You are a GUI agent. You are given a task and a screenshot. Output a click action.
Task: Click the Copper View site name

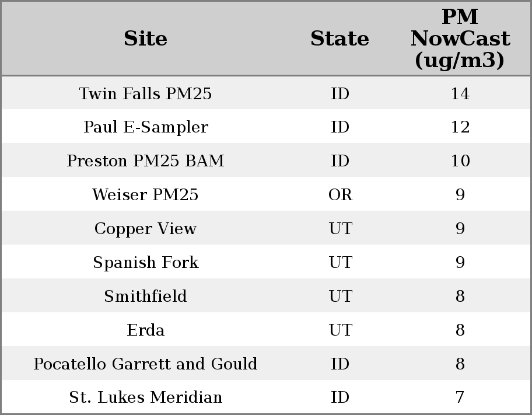145,229
